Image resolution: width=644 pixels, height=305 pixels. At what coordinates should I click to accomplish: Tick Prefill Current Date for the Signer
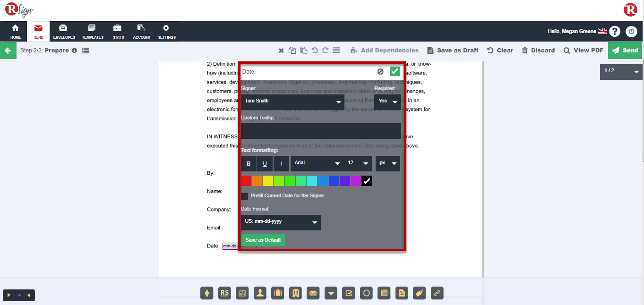245,196
